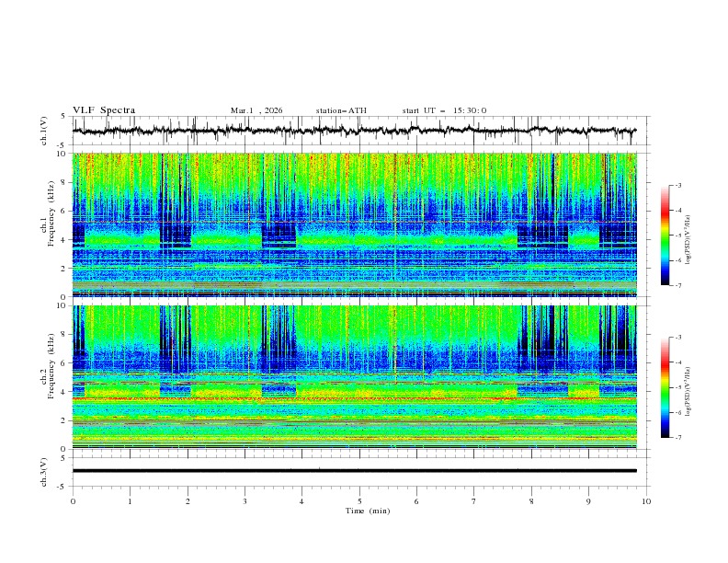728x563 pixels.
Task: Click the ch.2 spectrogram color bar
Action: click(x=665, y=387)
